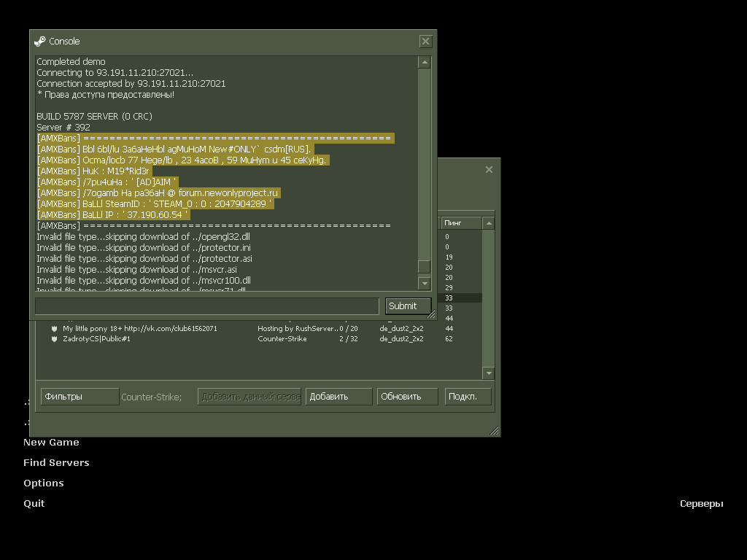Click the Обновить refresh button

pyautogui.click(x=407, y=397)
